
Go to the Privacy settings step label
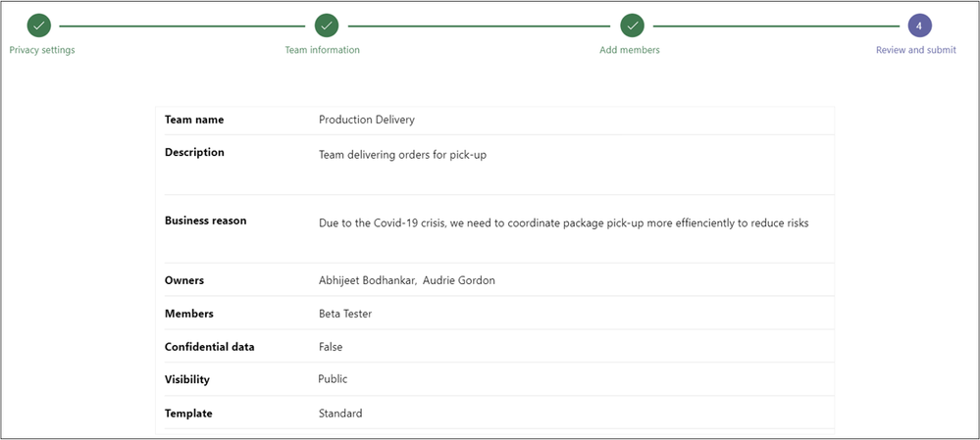42,50
